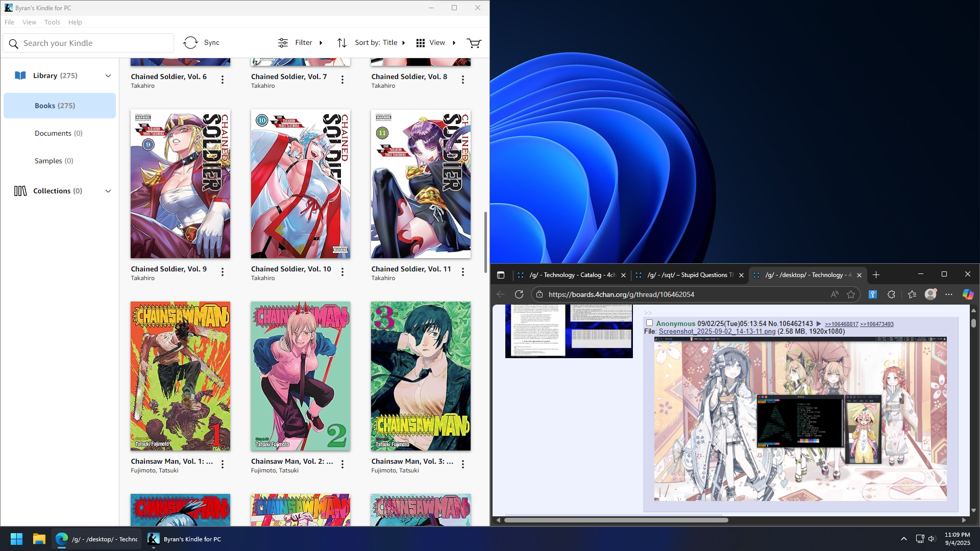Open Screenshot_2025-09-02_14-13-11.png file link

pos(717,332)
